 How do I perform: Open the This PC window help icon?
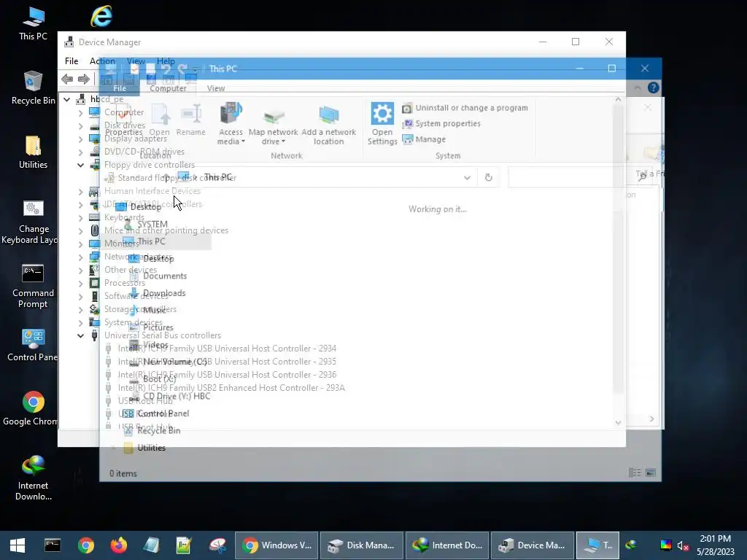(653, 87)
